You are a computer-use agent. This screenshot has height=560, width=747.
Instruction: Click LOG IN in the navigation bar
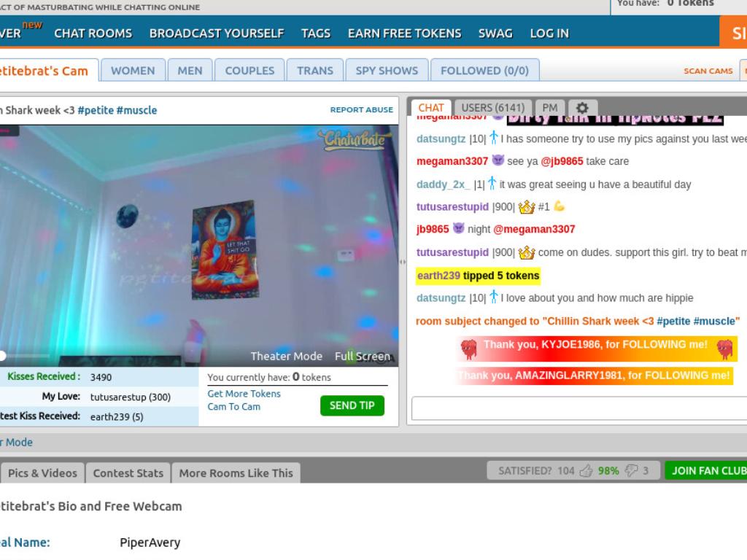click(549, 34)
